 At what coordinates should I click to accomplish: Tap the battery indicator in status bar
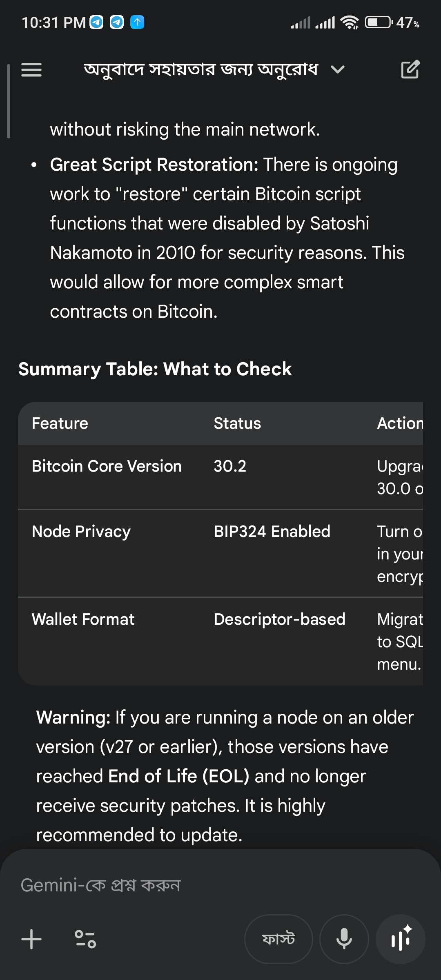[x=378, y=22]
